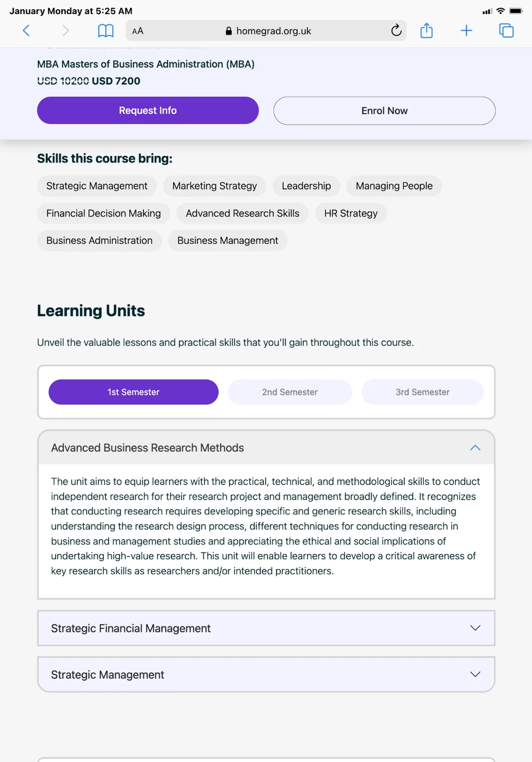Image resolution: width=532 pixels, height=762 pixels.
Task: Expand the Strategic Management unit
Action: (x=266, y=674)
